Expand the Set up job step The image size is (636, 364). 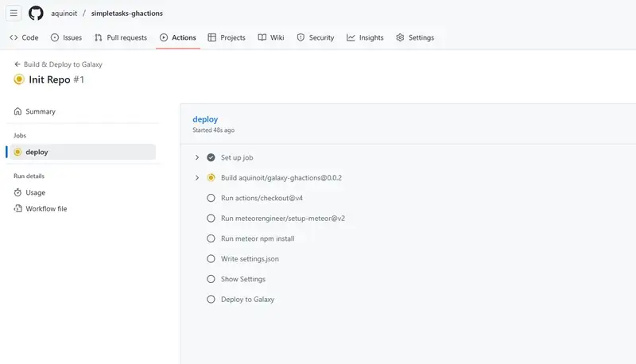pyautogui.click(x=197, y=157)
